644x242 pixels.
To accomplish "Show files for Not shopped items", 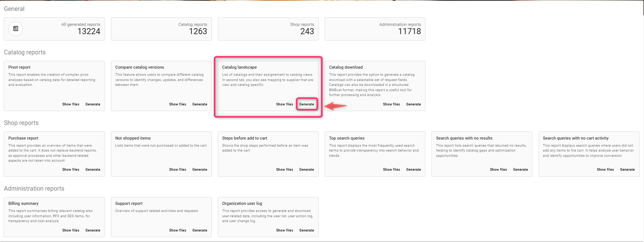I will (x=177, y=170).
